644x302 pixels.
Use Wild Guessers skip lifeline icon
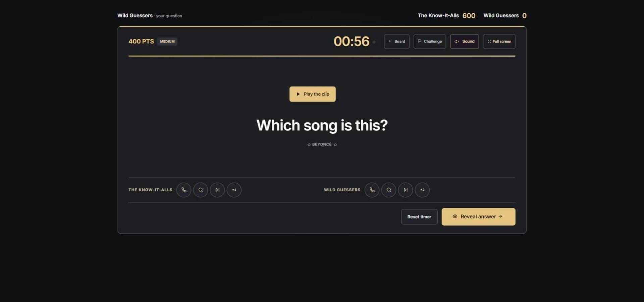pos(406,190)
